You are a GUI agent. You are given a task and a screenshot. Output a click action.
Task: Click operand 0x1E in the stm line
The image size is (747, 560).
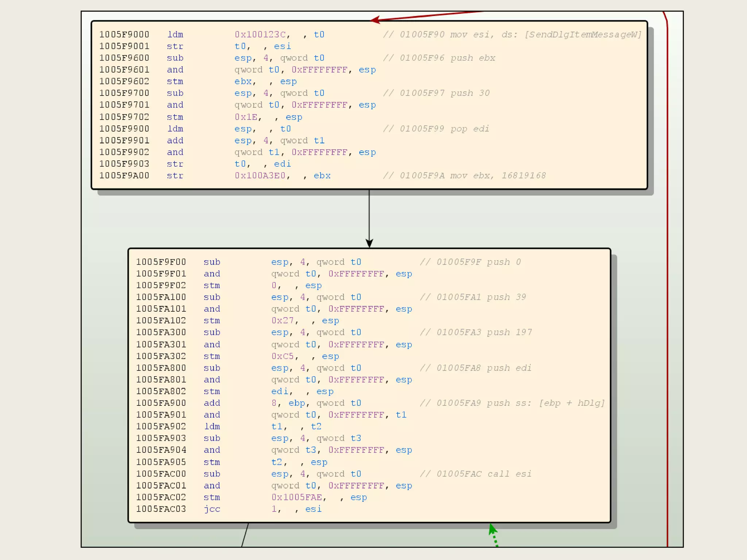click(x=246, y=117)
